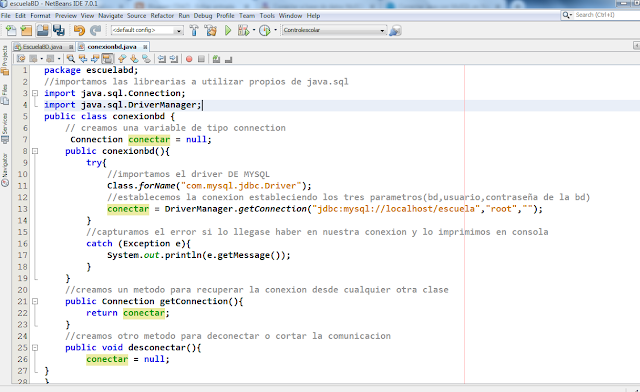This screenshot has width=640, height=392.
Task: Create a new file with New File icon
Action: [11, 30]
